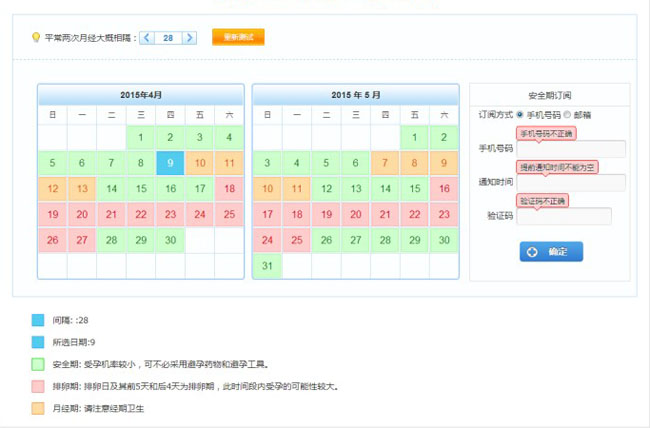This screenshot has height=428, width=650.
Task: Click the 2015 5月 calendar header
Action: point(355,94)
